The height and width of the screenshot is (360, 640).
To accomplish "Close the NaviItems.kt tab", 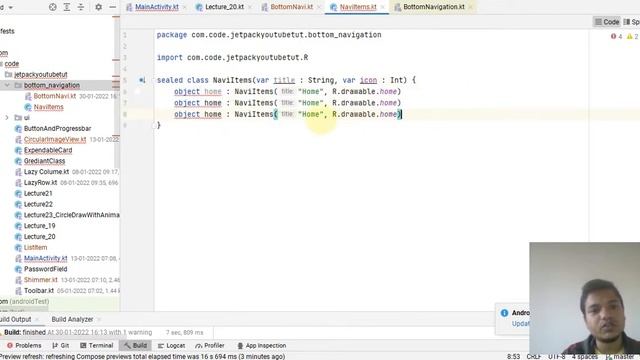I will pyautogui.click(x=383, y=7).
